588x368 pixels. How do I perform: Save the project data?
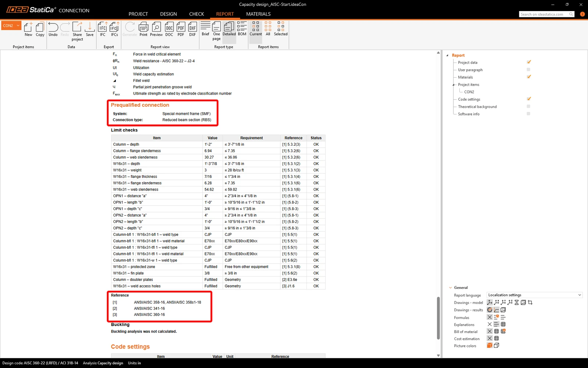click(90, 29)
